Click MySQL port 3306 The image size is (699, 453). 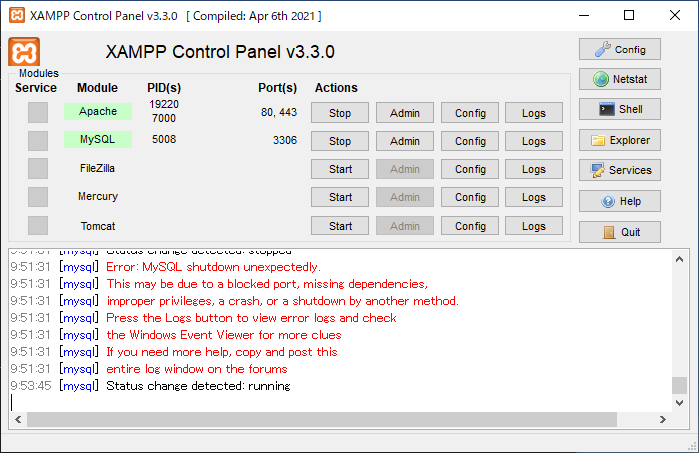coord(285,140)
